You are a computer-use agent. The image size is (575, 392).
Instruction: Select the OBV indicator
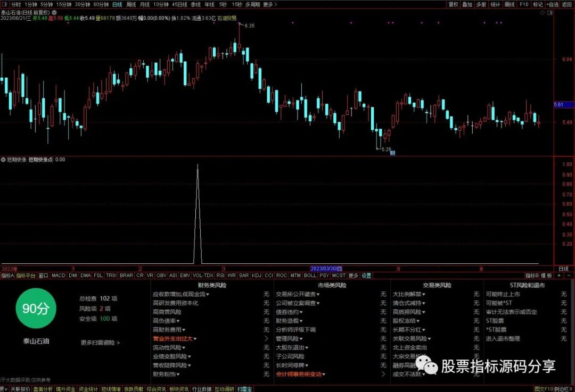[161, 276]
